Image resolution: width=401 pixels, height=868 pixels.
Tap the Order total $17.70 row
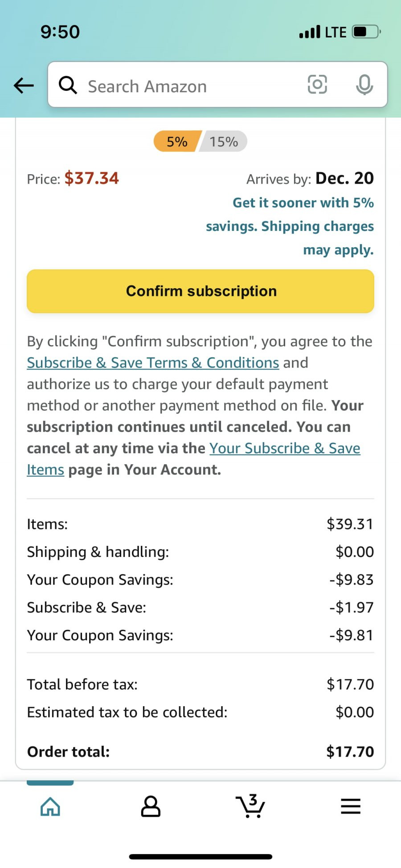click(x=200, y=752)
